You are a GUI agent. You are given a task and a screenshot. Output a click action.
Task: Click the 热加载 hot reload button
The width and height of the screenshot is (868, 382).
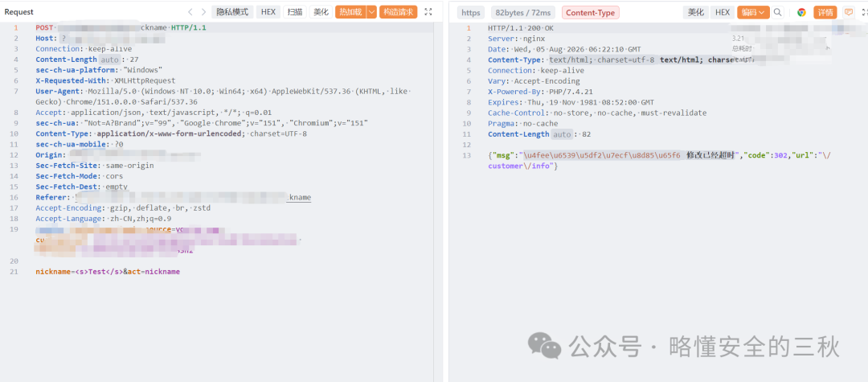[x=350, y=11]
